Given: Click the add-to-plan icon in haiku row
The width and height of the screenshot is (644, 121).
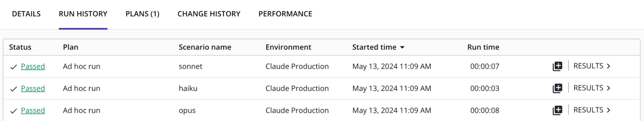Looking at the screenshot, I should coord(557,88).
